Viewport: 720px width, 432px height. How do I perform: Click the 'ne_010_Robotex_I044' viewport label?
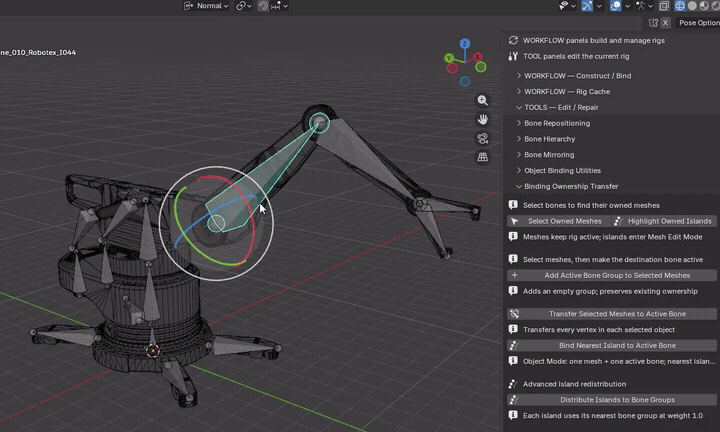click(38, 52)
